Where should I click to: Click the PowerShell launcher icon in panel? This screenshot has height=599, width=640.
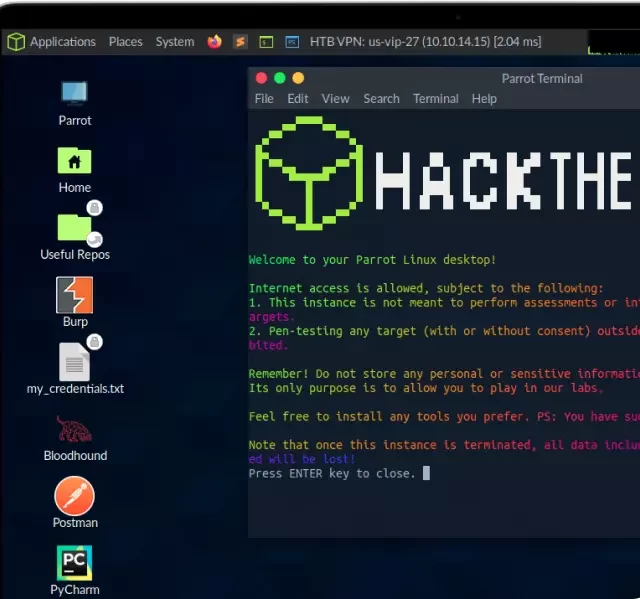[x=292, y=42]
